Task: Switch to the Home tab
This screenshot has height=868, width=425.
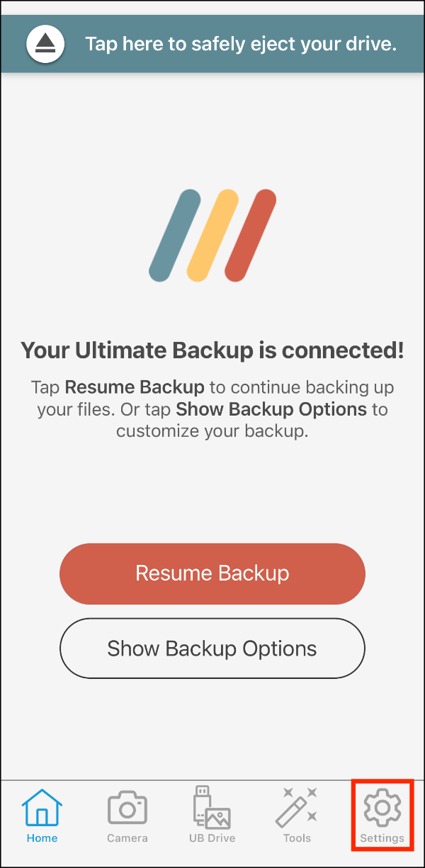Action: pyautogui.click(x=42, y=816)
